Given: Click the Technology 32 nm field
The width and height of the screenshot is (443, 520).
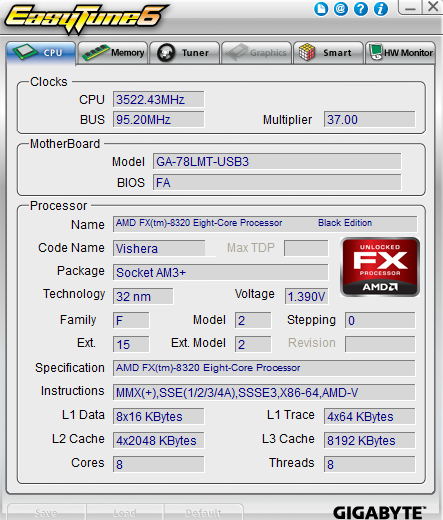Looking at the screenshot, I should pos(143,296).
